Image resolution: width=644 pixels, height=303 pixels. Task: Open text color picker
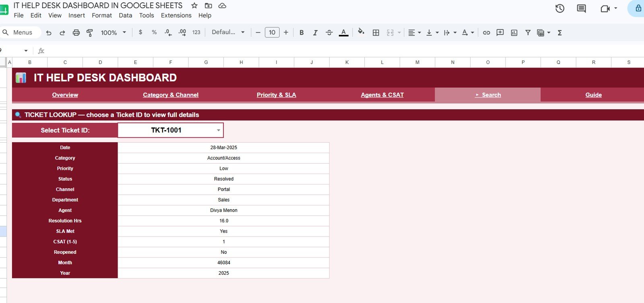click(x=343, y=33)
